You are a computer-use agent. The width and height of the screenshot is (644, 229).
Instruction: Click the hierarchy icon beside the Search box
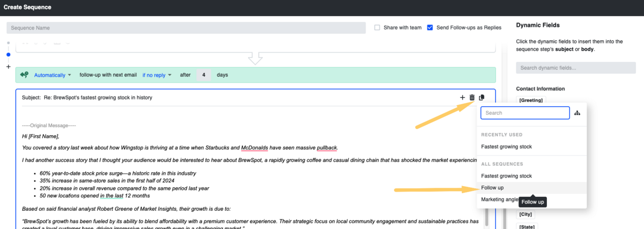[x=577, y=113]
